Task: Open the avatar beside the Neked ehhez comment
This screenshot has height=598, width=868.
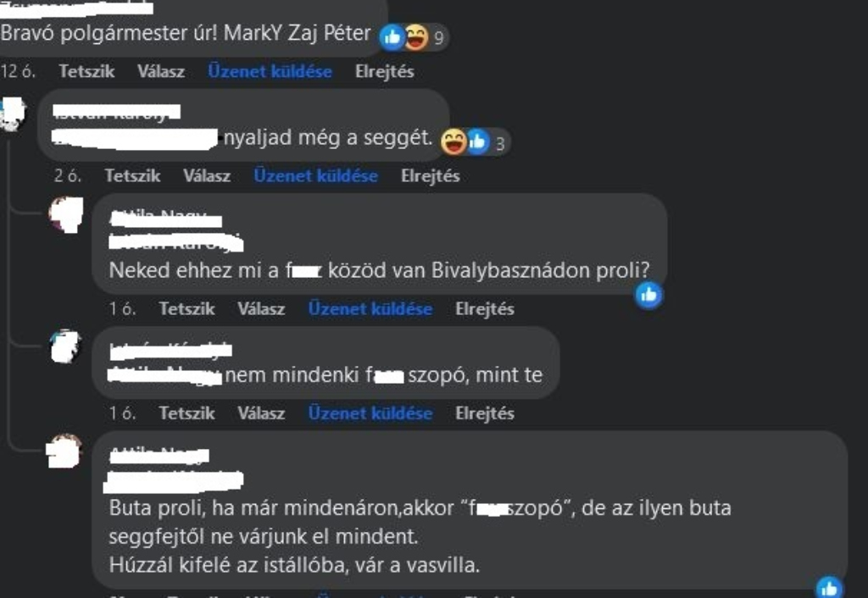Action: [x=66, y=214]
